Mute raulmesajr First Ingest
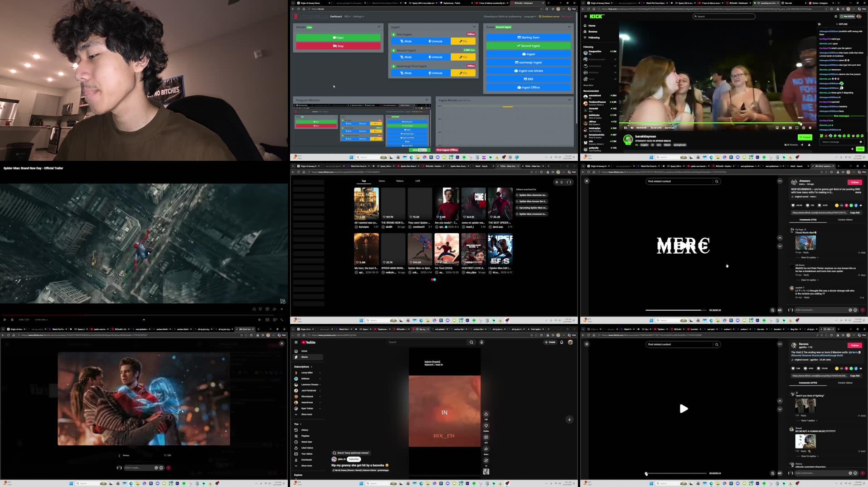Image resolution: width=868 pixels, height=487 pixels. (407, 73)
